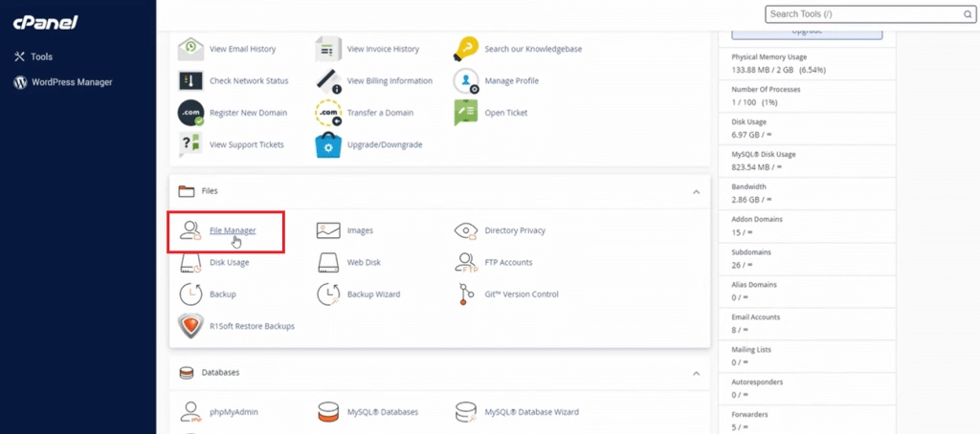Image resolution: width=980 pixels, height=434 pixels.
Task: Open the Directory Privacy eye icon
Action: (466, 230)
